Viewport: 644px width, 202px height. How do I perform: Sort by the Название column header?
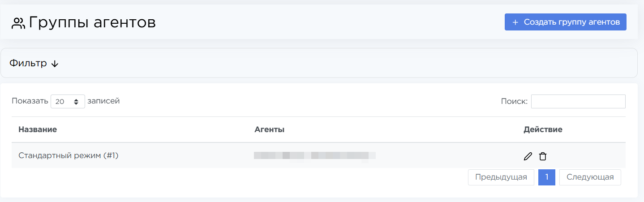point(38,130)
